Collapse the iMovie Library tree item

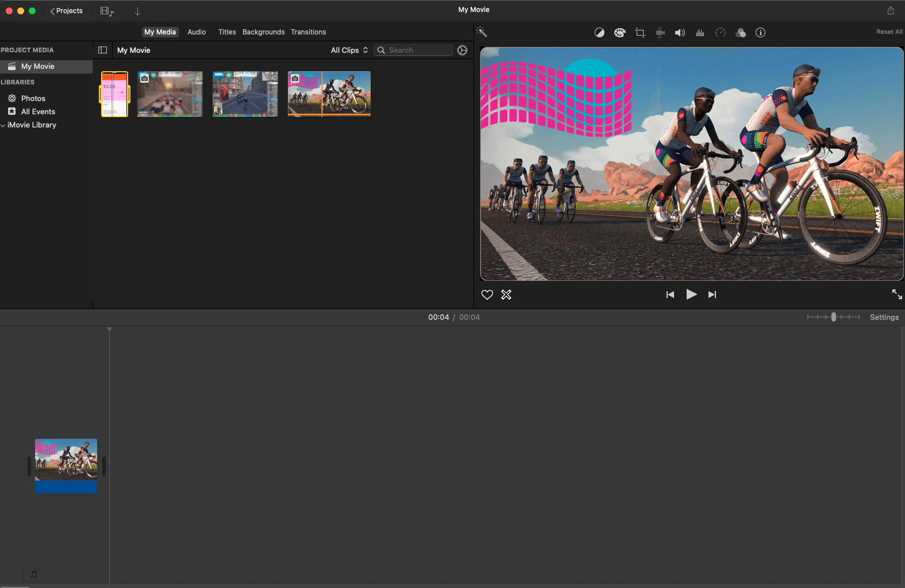point(3,125)
